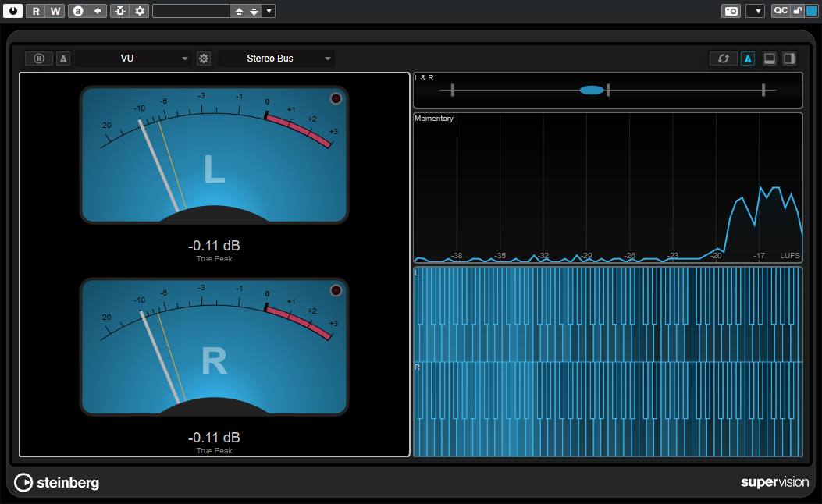Open the preset browser dropdown arrow
Screen dimensions: 822x504
pos(269,11)
